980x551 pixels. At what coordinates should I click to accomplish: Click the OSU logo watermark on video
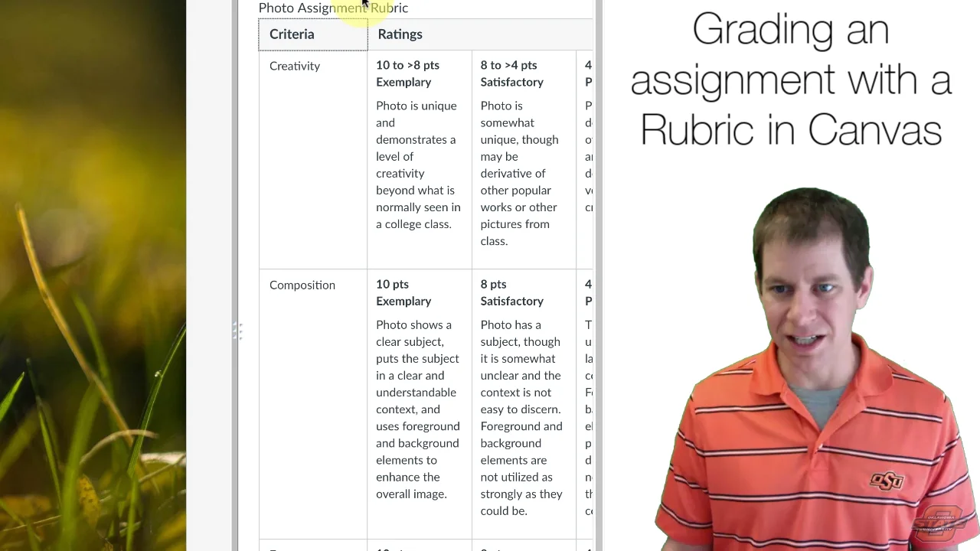click(x=939, y=523)
